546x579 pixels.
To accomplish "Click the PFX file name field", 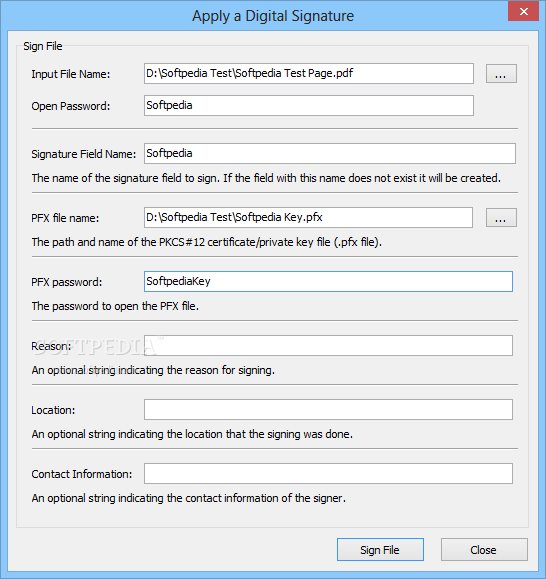I will (x=308, y=217).
